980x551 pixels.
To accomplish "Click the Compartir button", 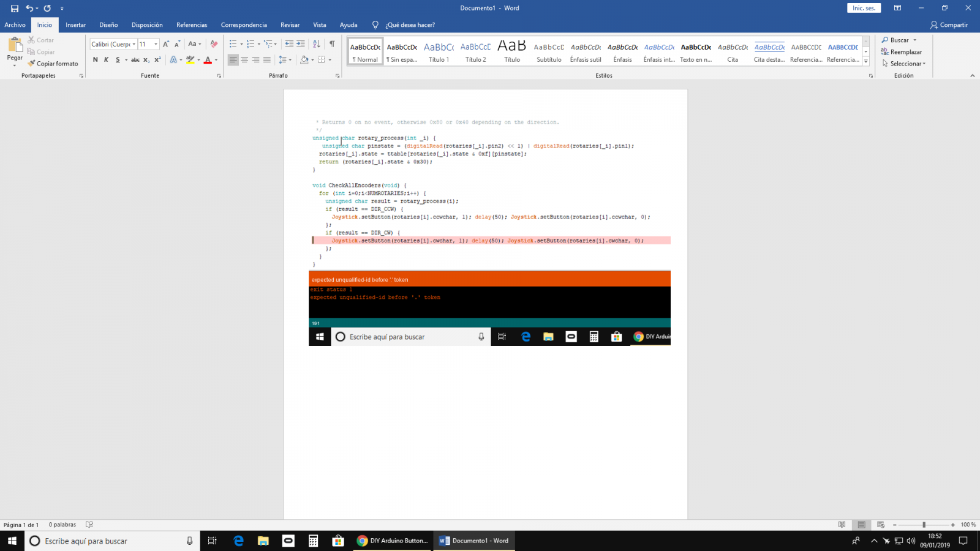I will pos(949,25).
